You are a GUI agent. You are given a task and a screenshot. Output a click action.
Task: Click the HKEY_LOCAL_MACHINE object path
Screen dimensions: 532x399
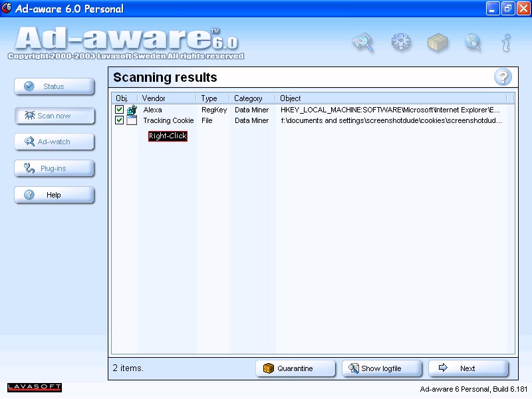pos(390,110)
